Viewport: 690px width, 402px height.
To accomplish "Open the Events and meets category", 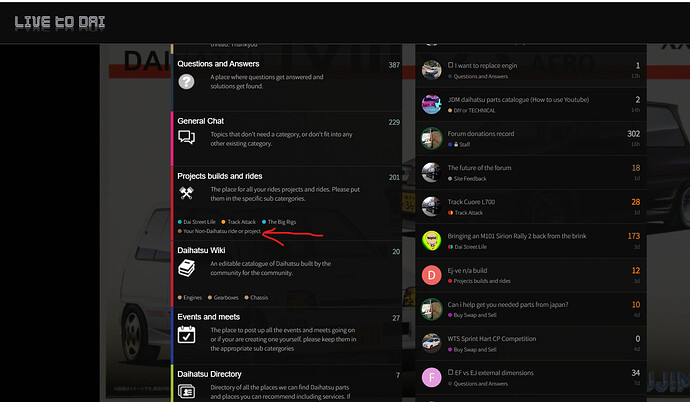I will point(209,317).
